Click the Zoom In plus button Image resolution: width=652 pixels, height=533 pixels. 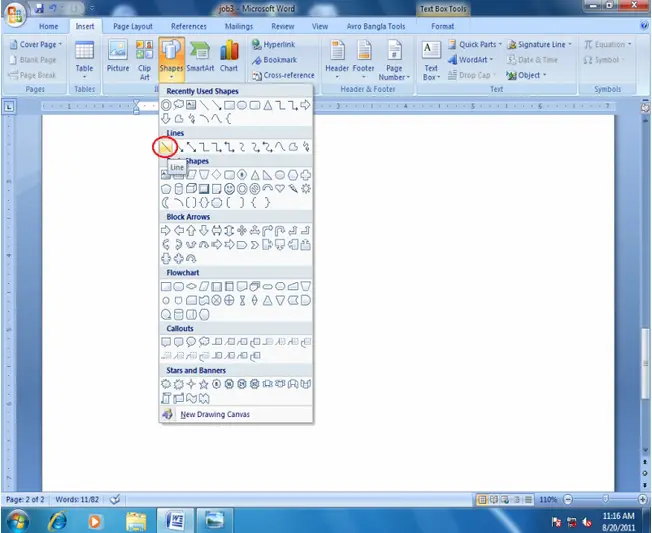point(642,499)
